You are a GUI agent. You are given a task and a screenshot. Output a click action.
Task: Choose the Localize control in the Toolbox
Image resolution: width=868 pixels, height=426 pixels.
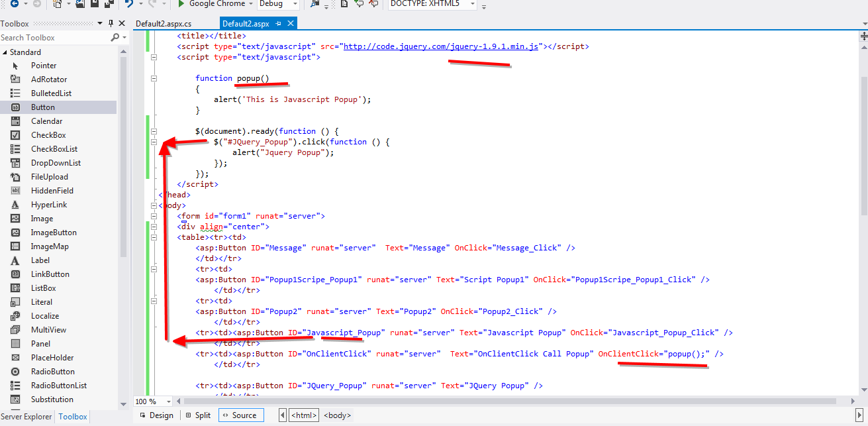58,316
